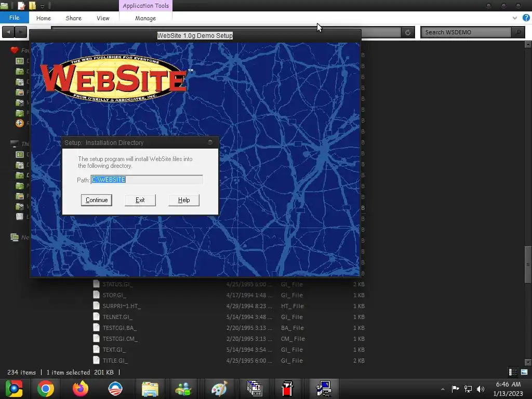This screenshot has width=532, height=399.
Task: Open File Explorer from the taskbar
Action: (x=150, y=389)
